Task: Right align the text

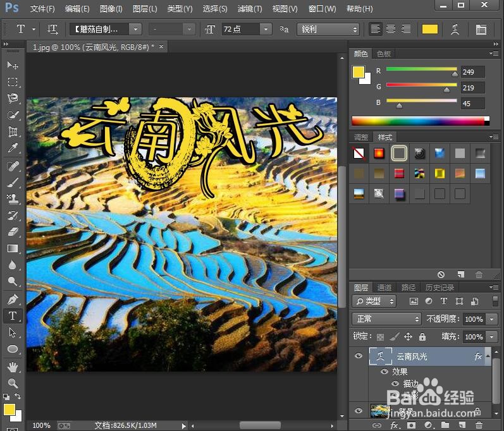Action: point(406,29)
